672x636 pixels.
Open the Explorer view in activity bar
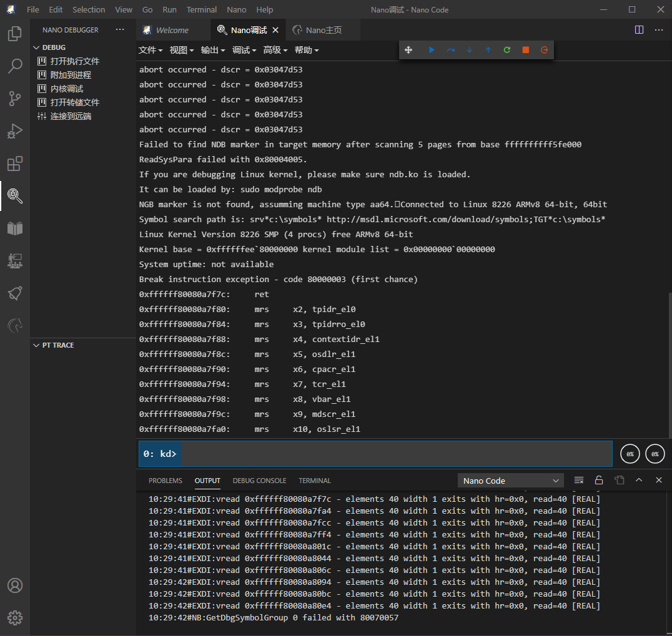[15, 34]
